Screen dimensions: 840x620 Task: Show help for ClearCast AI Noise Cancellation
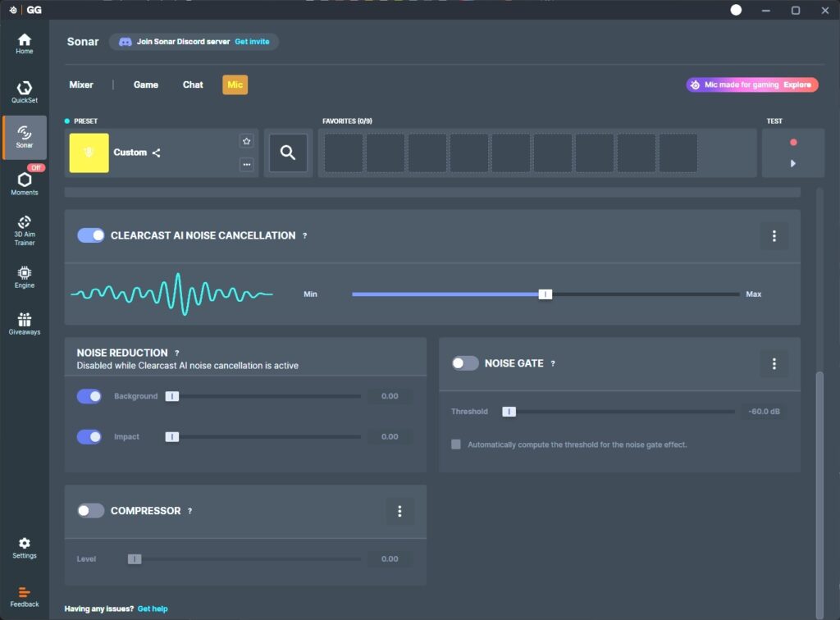coord(305,235)
